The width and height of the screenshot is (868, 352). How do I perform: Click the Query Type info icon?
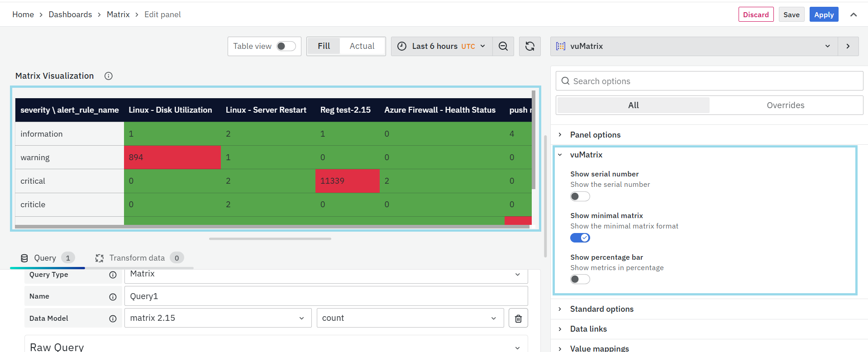[113, 275]
